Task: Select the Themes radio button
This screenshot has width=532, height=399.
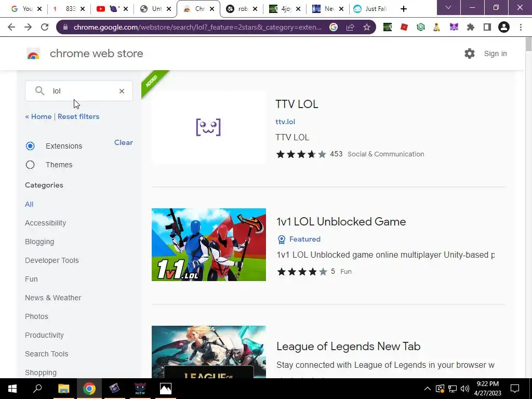Action: coord(30,165)
